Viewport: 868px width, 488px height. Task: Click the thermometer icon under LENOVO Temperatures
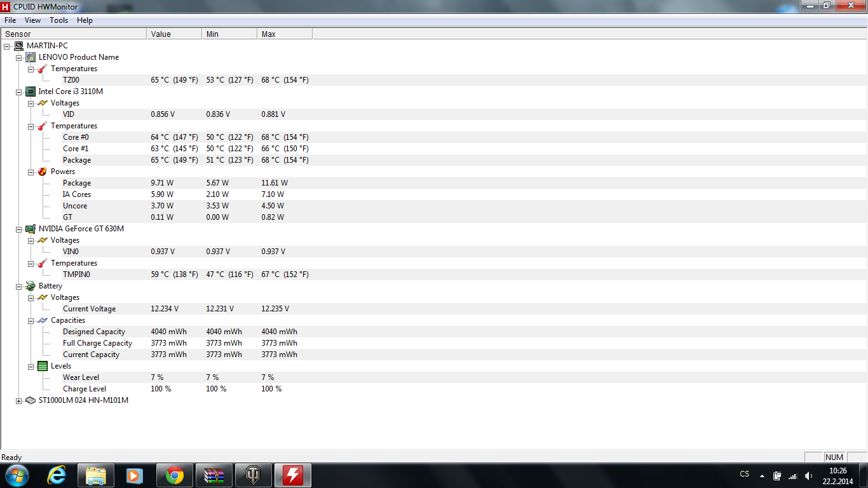[x=43, y=69]
